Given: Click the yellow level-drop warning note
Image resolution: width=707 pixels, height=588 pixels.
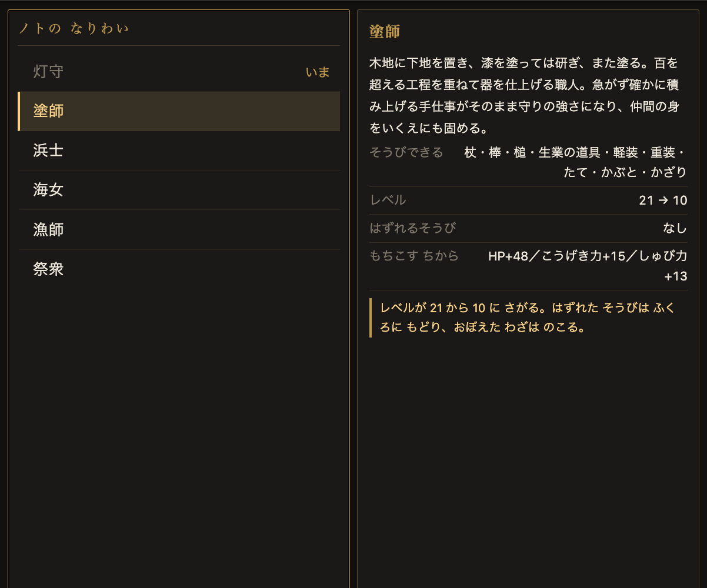Looking at the screenshot, I should click(528, 318).
